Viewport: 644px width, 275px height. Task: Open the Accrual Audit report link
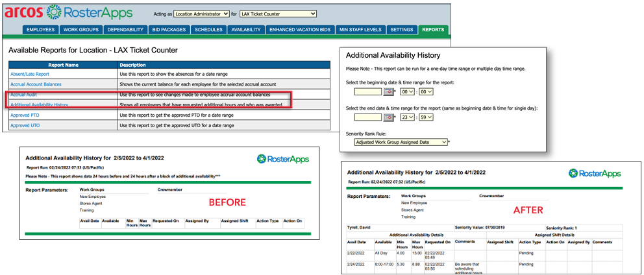pyautogui.click(x=24, y=95)
